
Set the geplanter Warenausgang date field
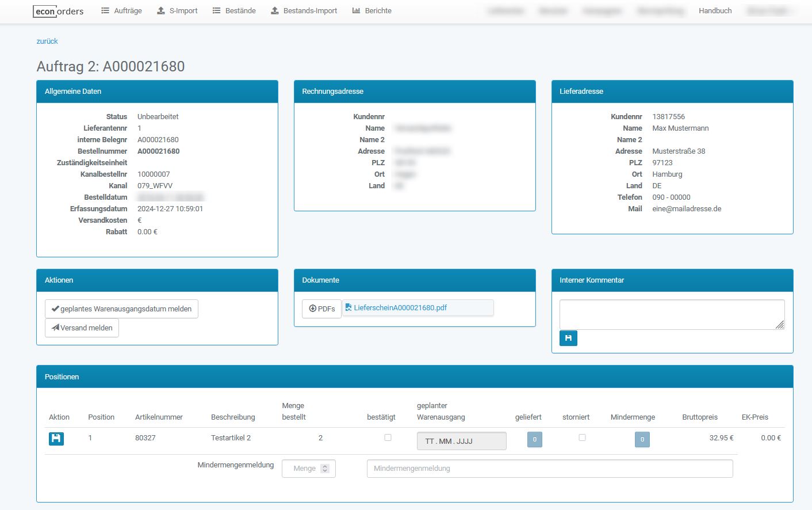[x=462, y=441]
